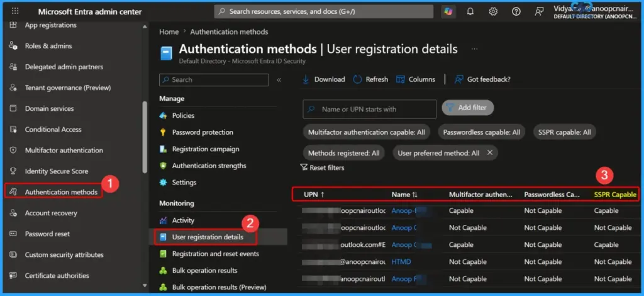644x296 pixels.
Task: Open the Columns chooser
Action: [416, 79]
